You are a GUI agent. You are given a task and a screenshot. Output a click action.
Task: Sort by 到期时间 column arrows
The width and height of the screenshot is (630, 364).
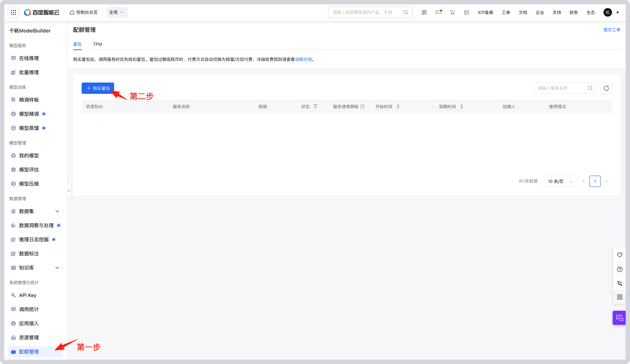(x=461, y=107)
